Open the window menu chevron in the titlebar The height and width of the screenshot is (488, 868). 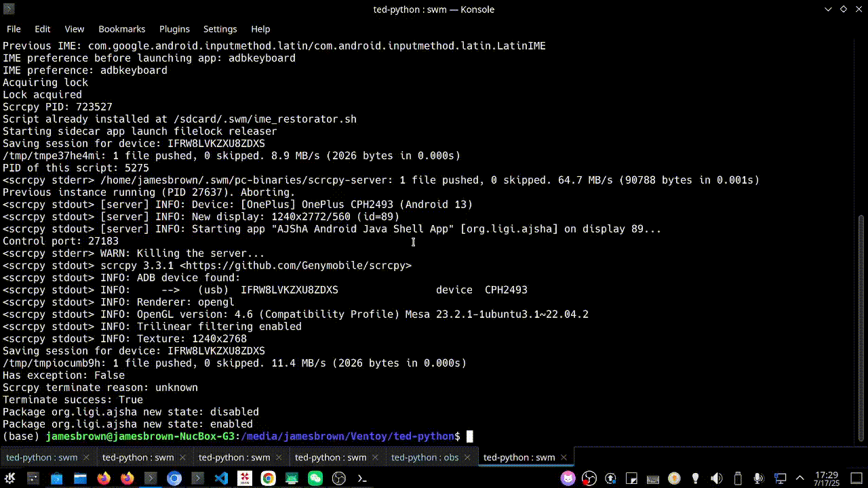pos(828,9)
